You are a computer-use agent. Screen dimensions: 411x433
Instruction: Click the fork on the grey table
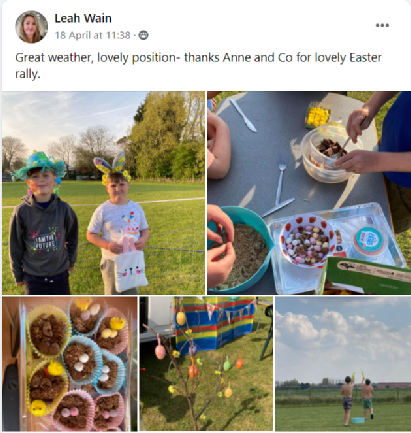281,180
